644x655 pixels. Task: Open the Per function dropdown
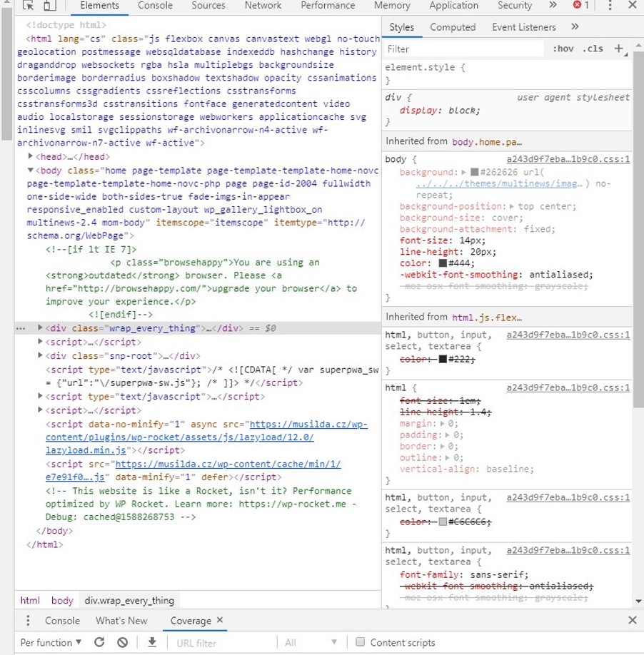pyautogui.click(x=51, y=642)
